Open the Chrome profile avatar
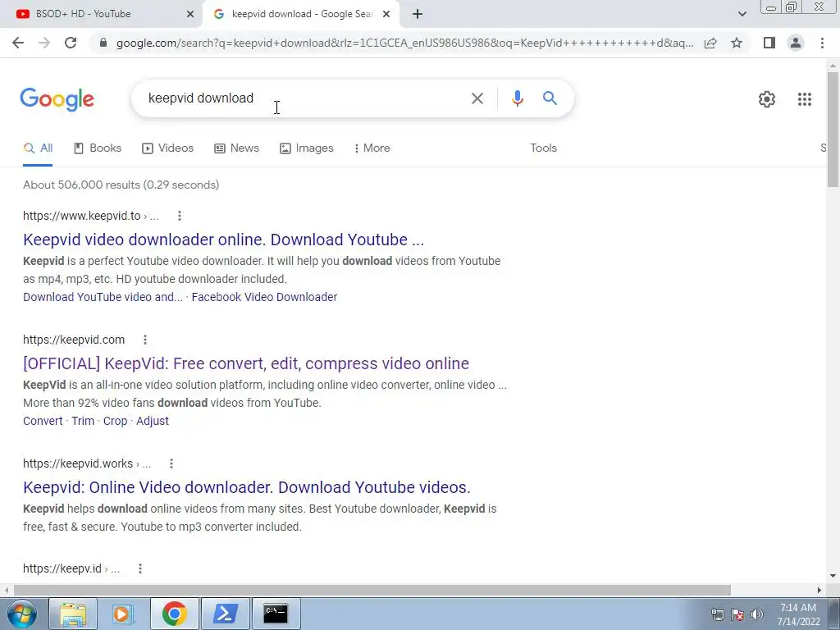 pos(796,43)
